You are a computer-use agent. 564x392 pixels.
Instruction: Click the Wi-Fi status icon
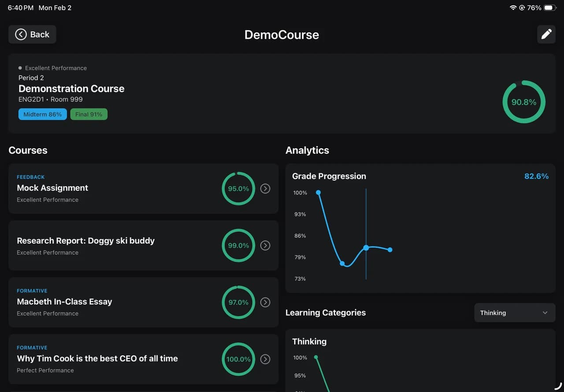tap(513, 8)
